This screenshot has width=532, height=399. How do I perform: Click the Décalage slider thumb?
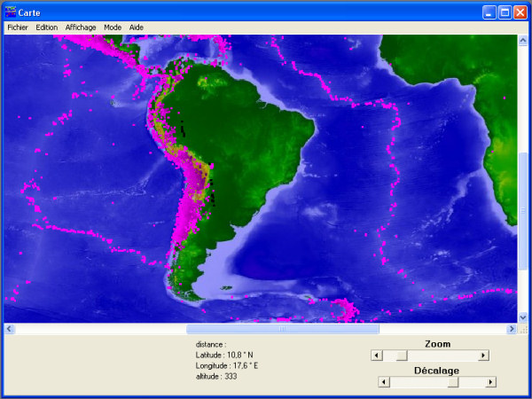pyautogui.click(x=453, y=382)
